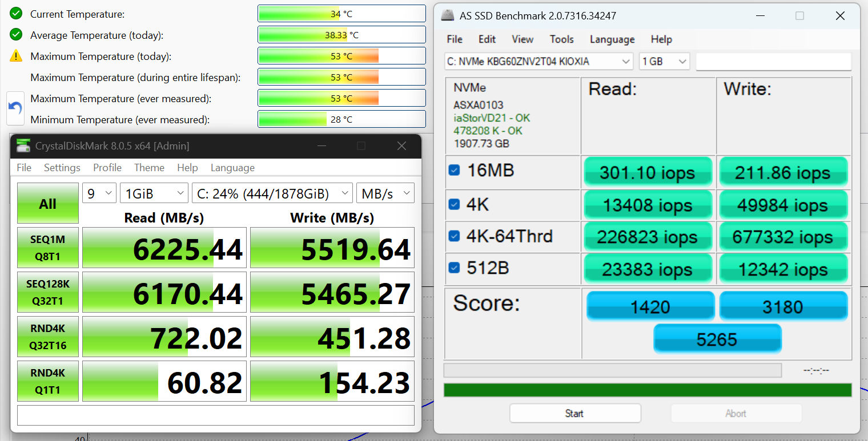Open the Tools menu in AS SSD Benchmark

(561, 39)
